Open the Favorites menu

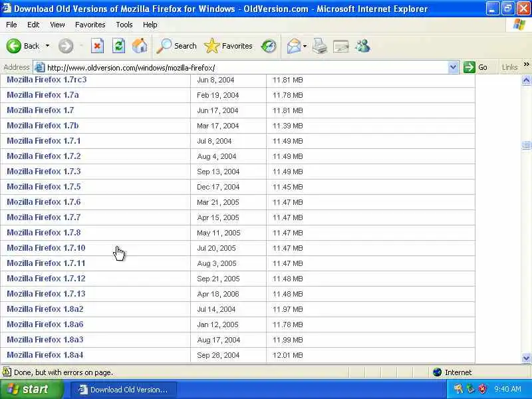click(x=90, y=25)
